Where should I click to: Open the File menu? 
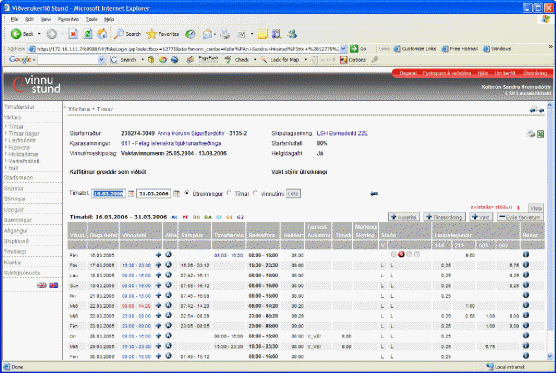(x=15, y=19)
